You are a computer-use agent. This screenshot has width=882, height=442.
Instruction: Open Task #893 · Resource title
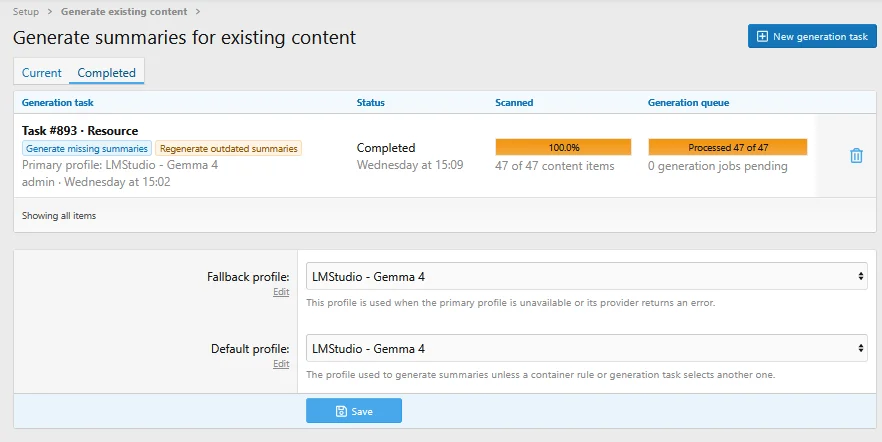[80, 130]
